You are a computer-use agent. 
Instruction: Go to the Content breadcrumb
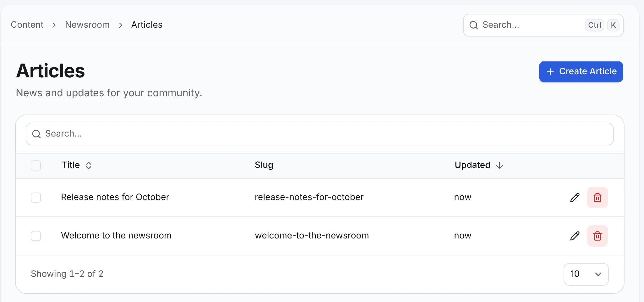click(27, 25)
